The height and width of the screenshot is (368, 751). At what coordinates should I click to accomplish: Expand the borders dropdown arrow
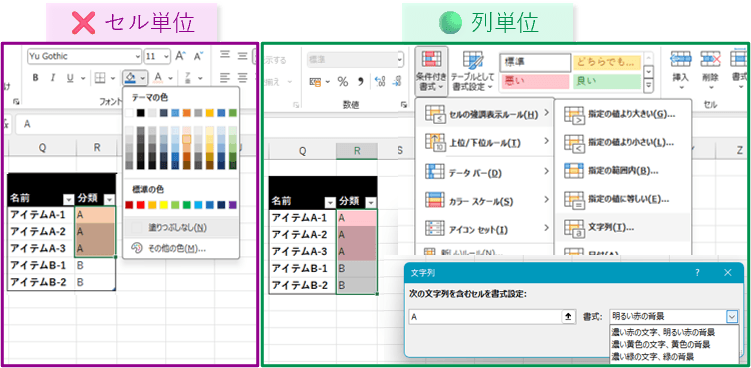(x=113, y=78)
